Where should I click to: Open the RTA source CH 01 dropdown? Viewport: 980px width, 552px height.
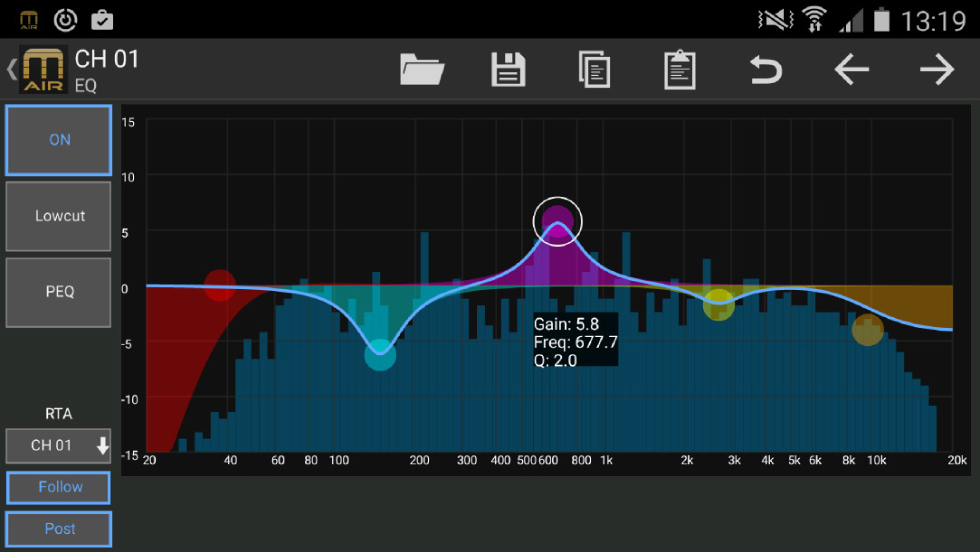tap(59, 445)
